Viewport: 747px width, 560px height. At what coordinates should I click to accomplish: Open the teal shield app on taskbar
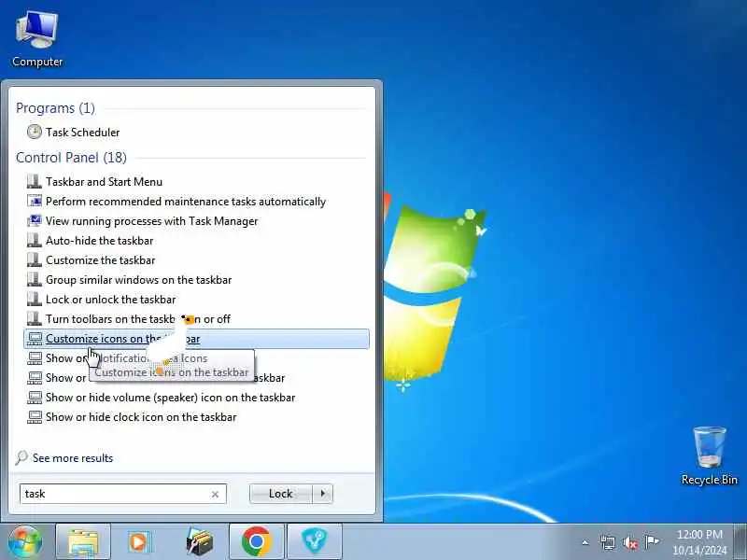315,542
